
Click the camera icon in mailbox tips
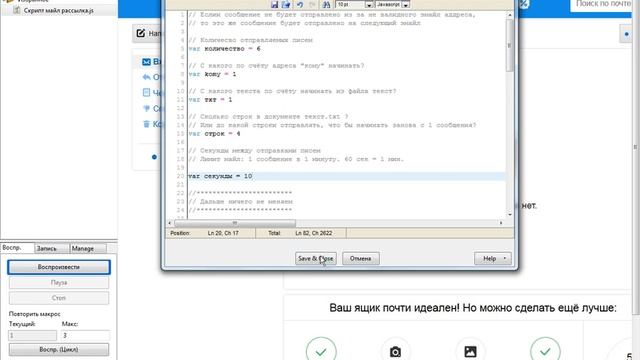click(395, 351)
